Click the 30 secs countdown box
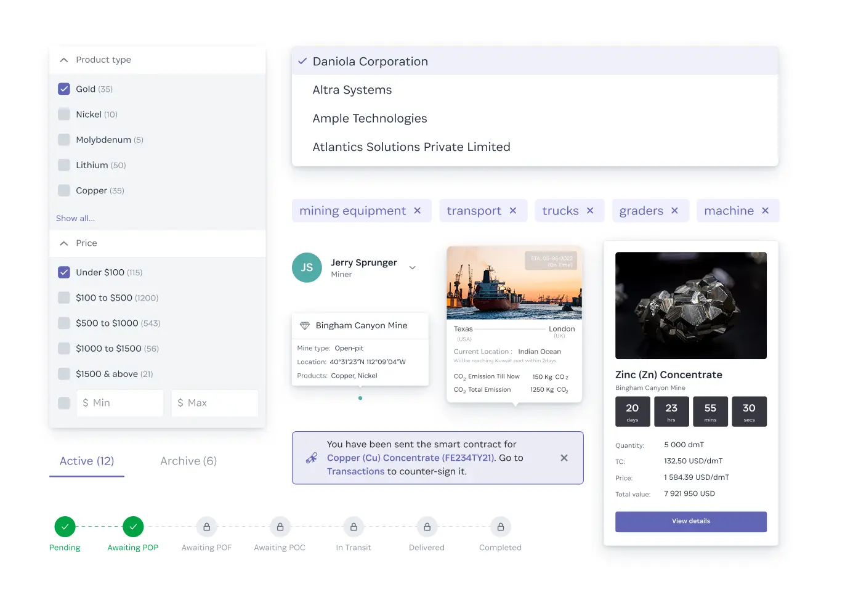Viewport: 845px width, 616px height. (750, 411)
